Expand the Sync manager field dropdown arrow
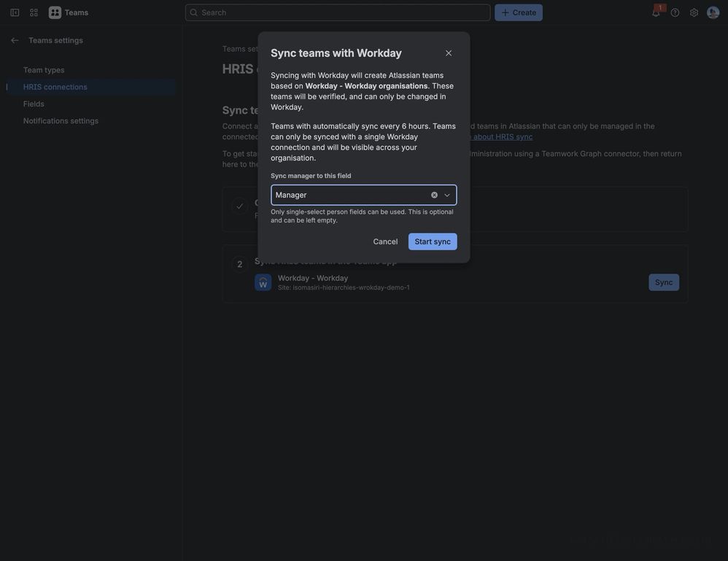The width and height of the screenshot is (728, 561). (447, 195)
